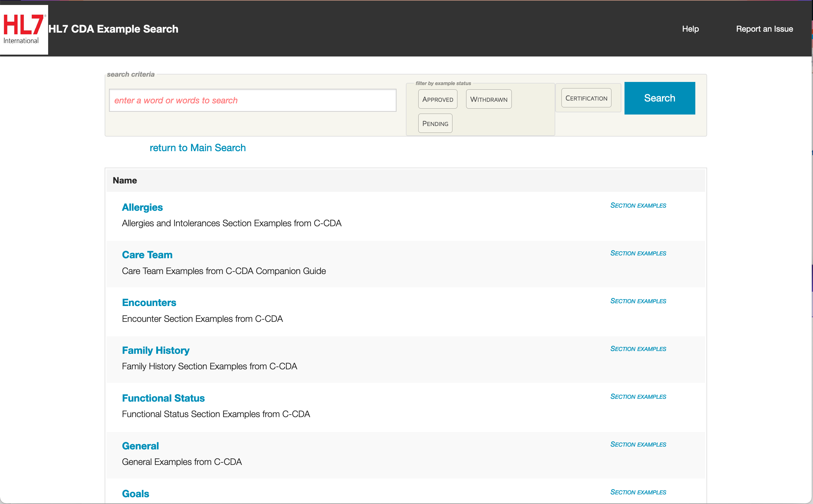Focus the search words input field
Screen dimensions: 813x504
(253, 100)
